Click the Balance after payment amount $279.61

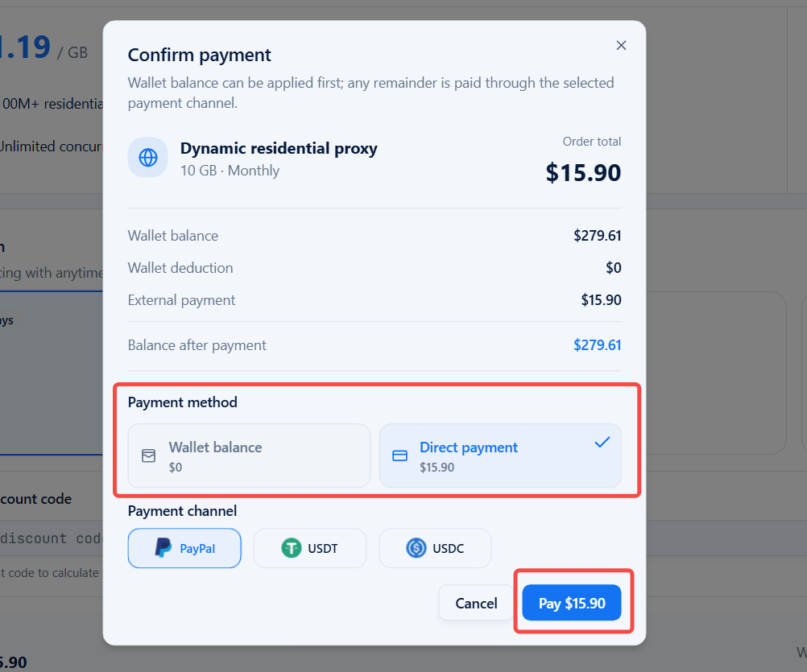click(x=597, y=345)
